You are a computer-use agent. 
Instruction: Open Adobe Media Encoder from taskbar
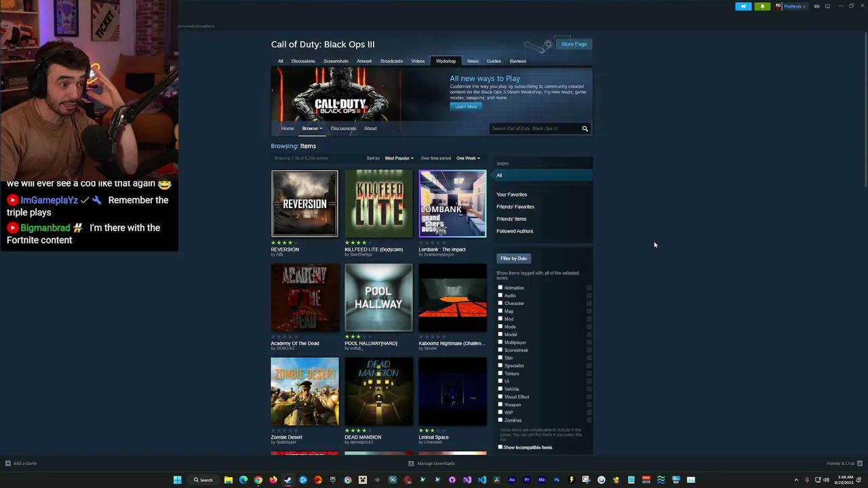[542, 480]
